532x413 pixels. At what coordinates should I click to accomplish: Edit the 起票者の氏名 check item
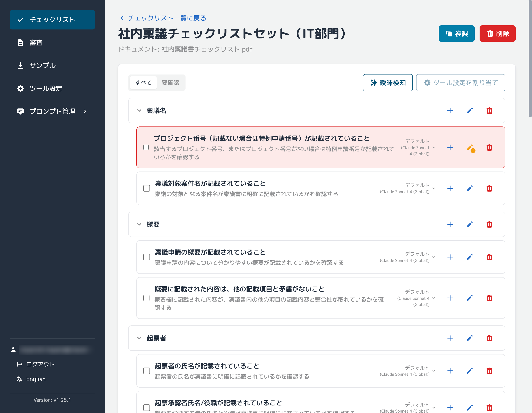470,371
